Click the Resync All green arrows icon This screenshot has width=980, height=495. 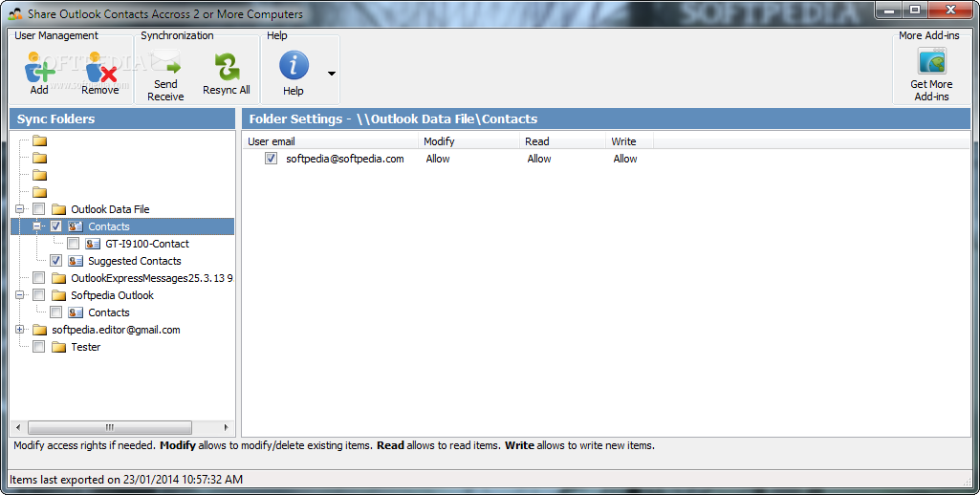tap(227, 67)
